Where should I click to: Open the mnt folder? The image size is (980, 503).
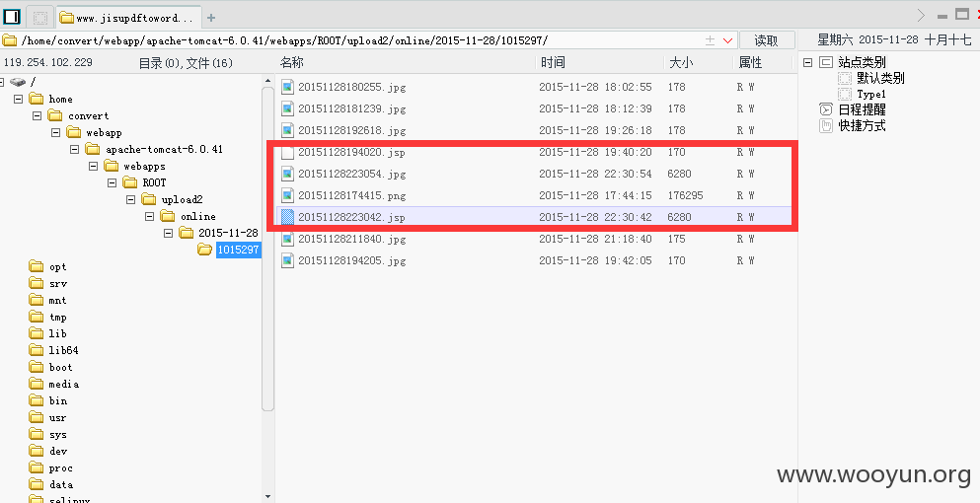pyautogui.click(x=57, y=301)
